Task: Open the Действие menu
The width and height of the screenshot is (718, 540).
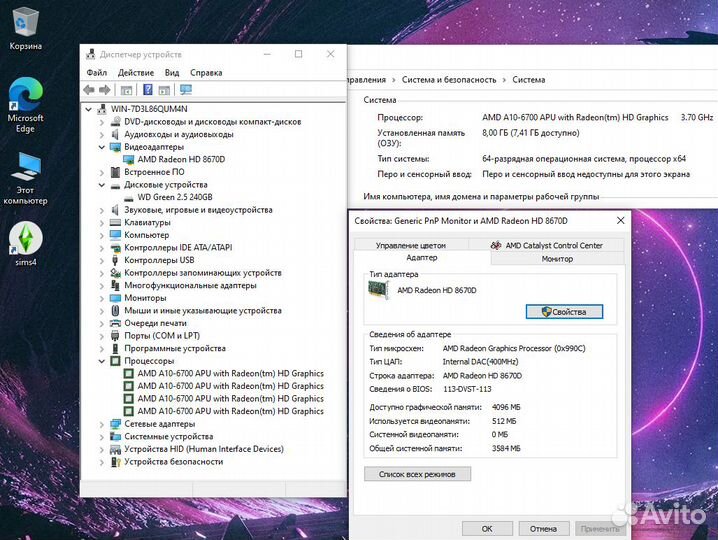Action: point(136,73)
